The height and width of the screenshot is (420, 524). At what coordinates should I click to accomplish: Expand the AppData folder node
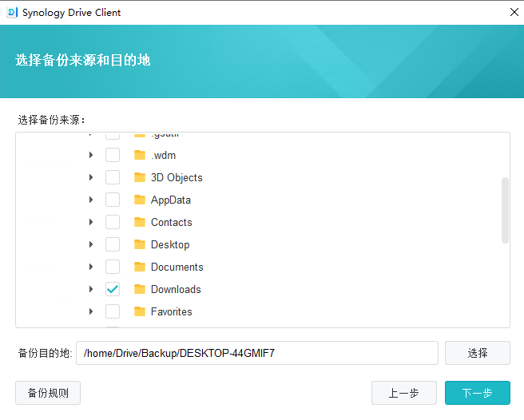coord(91,200)
